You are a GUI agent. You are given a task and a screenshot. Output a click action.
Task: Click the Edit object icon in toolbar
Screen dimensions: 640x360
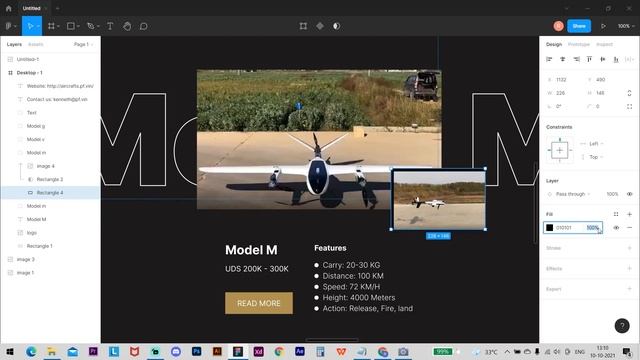pos(303,26)
